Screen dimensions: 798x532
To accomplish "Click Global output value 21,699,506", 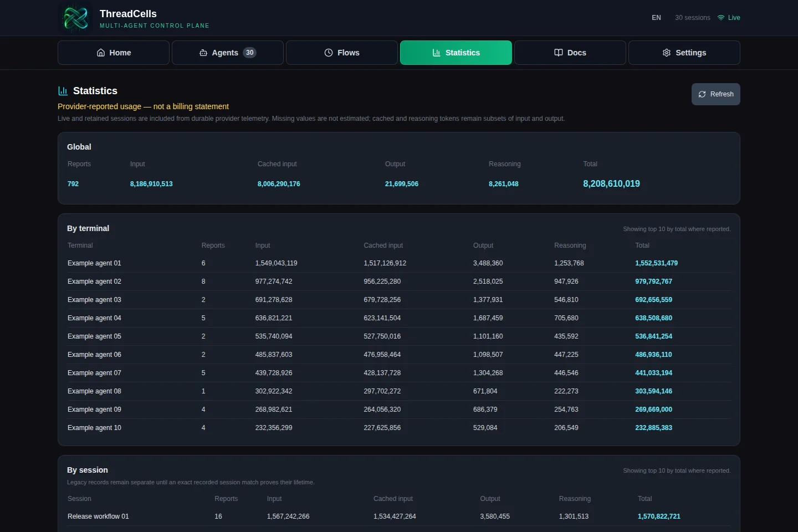I will [x=402, y=184].
